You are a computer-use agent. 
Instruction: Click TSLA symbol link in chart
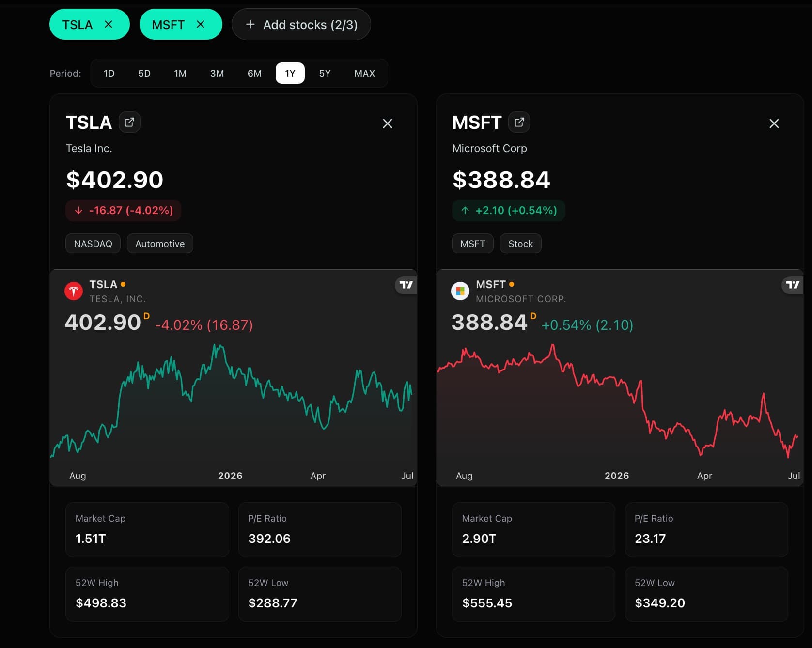coord(103,284)
